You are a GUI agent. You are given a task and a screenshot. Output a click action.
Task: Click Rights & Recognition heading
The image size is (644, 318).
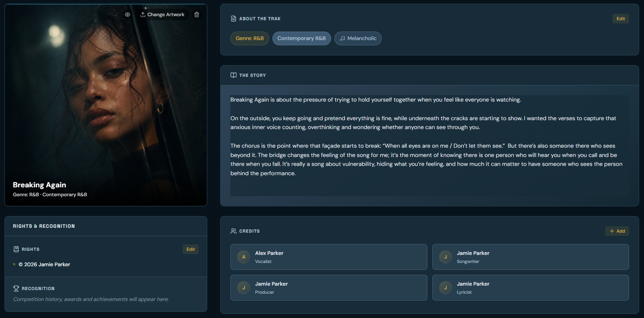44,226
